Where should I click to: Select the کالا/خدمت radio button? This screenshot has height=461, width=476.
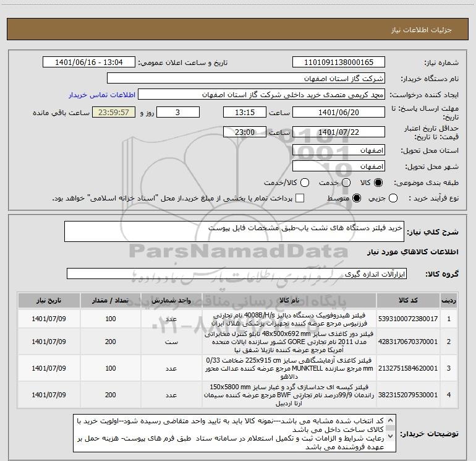(x=305, y=183)
